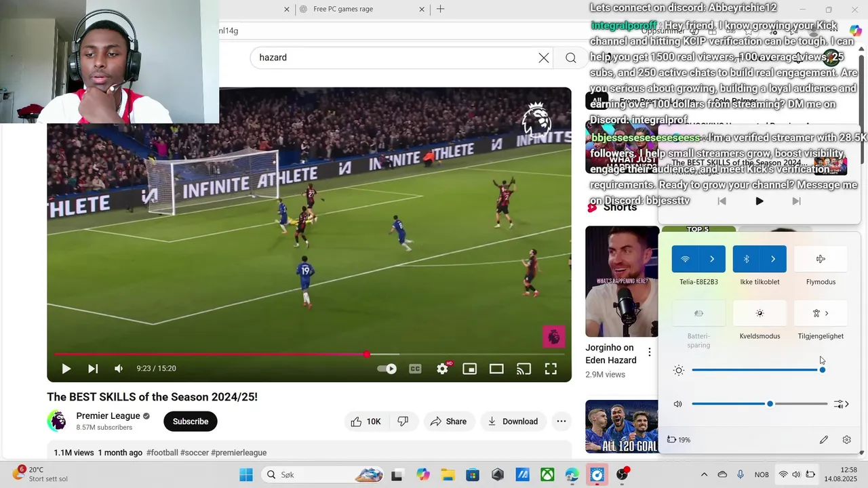Mute sound via quick settings speaker
The width and height of the screenshot is (868, 488).
tap(677, 404)
